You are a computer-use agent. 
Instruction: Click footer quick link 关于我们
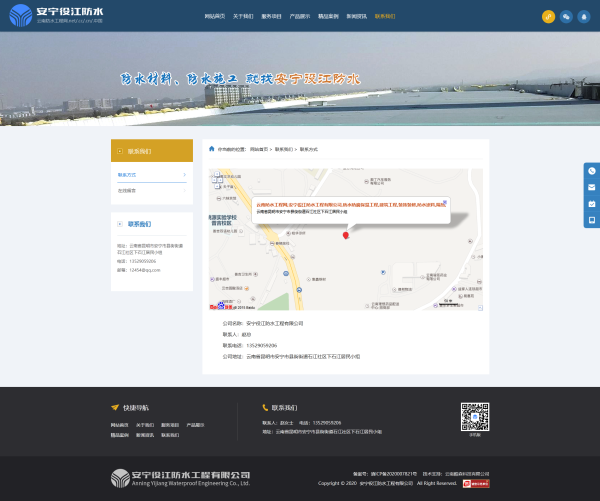coord(145,425)
